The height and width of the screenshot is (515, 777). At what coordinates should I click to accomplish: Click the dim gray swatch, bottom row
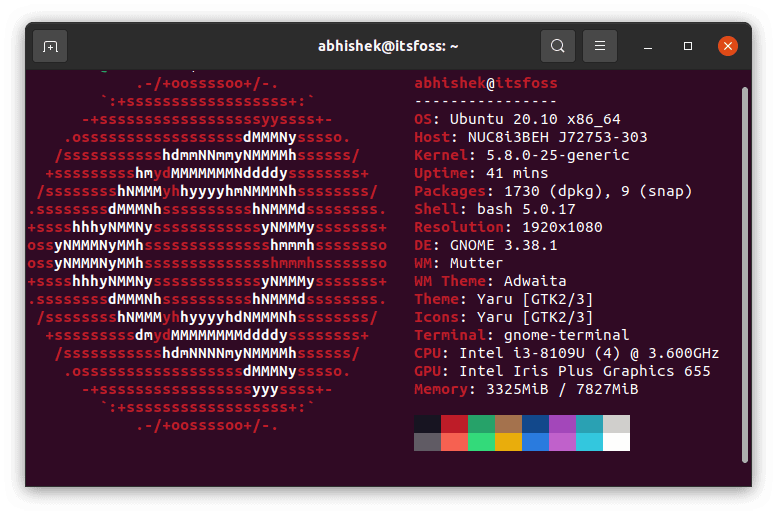pyautogui.click(x=427, y=442)
